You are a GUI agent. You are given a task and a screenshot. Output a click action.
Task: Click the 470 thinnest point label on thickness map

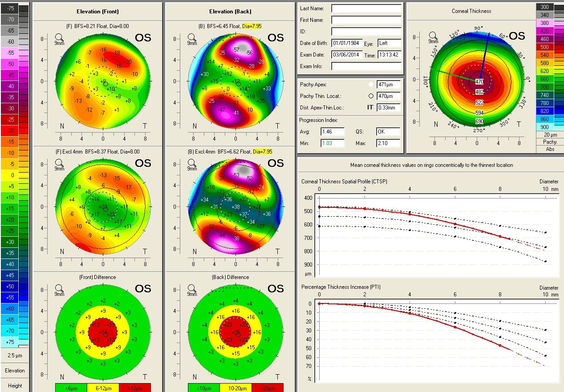[x=479, y=82]
